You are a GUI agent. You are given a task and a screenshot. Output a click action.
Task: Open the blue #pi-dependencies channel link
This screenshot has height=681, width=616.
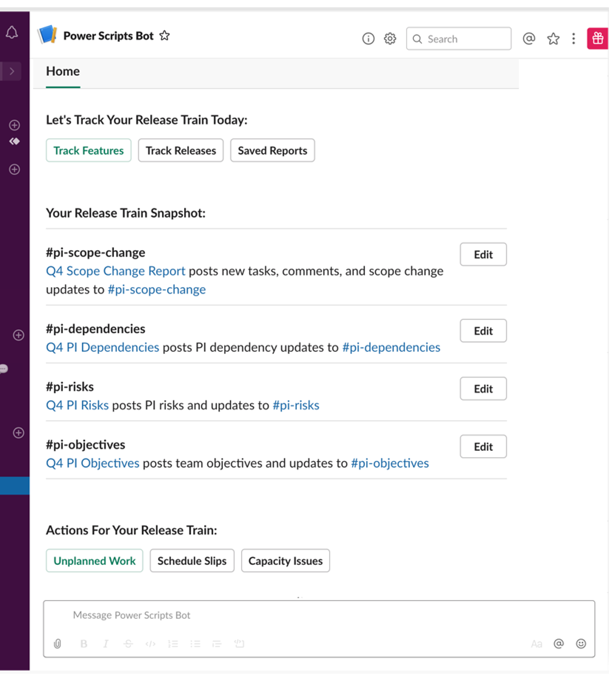(x=391, y=348)
